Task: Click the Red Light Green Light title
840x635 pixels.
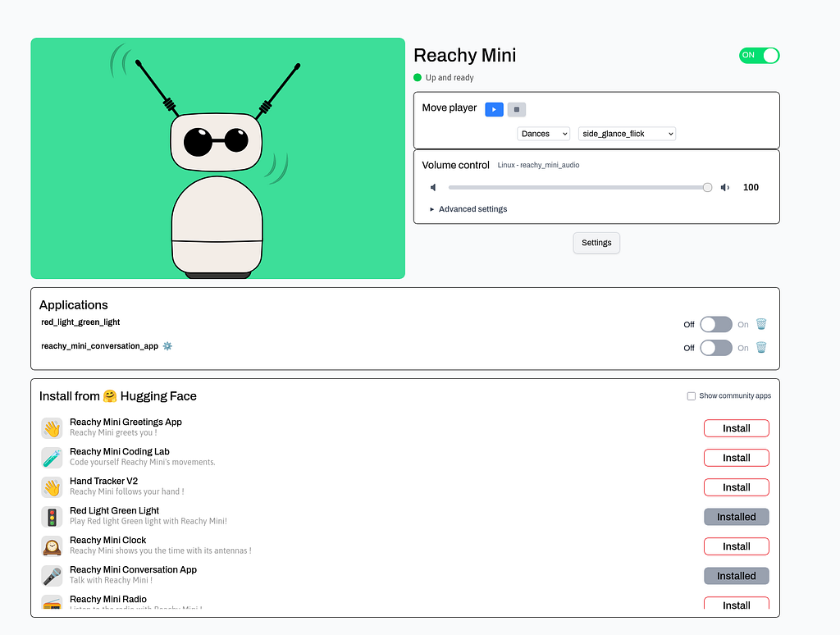Action: 115,510
